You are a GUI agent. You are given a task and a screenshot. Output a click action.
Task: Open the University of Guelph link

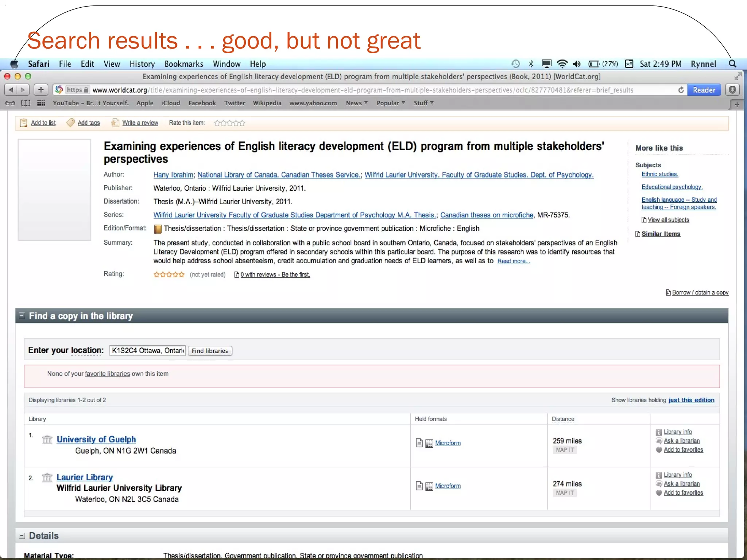pyautogui.click(x=96, y=439)
